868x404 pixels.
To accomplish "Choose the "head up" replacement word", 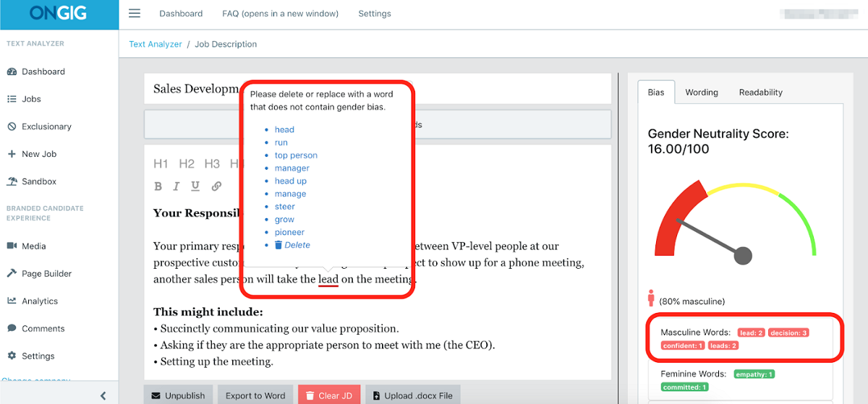I will tap(291, 181).
